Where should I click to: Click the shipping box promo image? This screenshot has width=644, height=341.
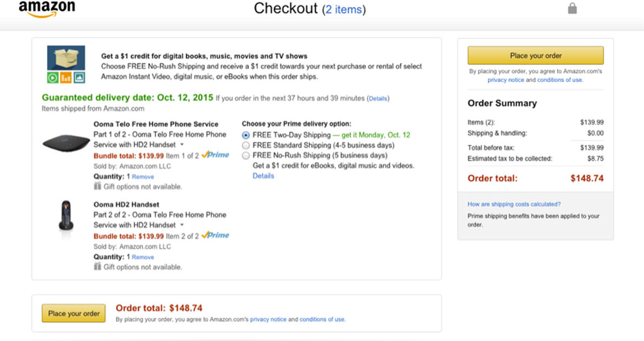[x=66, y=57]
